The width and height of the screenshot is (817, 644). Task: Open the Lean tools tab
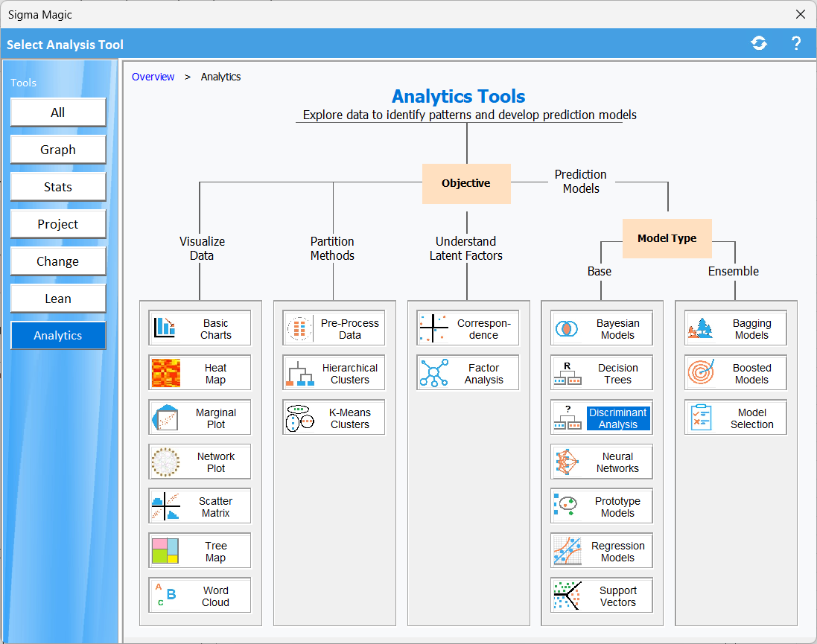coord(58,299)
